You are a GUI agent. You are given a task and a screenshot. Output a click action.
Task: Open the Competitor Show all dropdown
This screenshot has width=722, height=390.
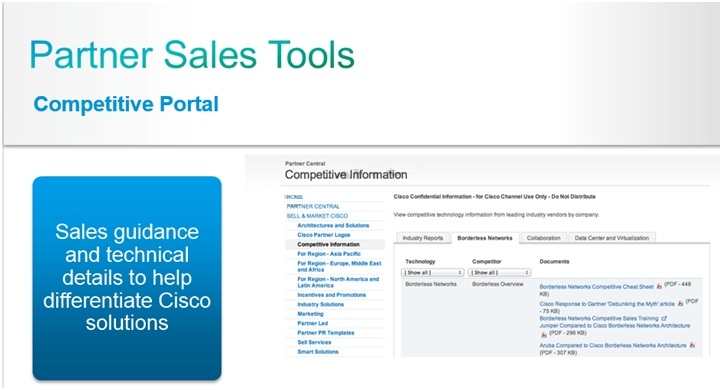[500, 273]
